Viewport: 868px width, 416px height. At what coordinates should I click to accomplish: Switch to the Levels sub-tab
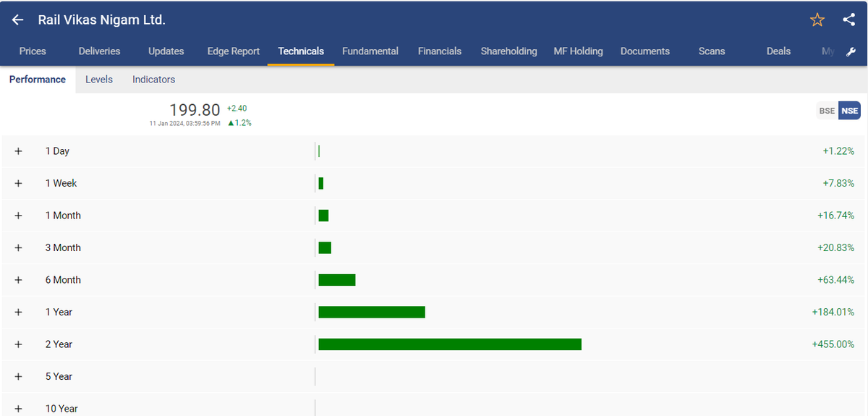[99, 80]
